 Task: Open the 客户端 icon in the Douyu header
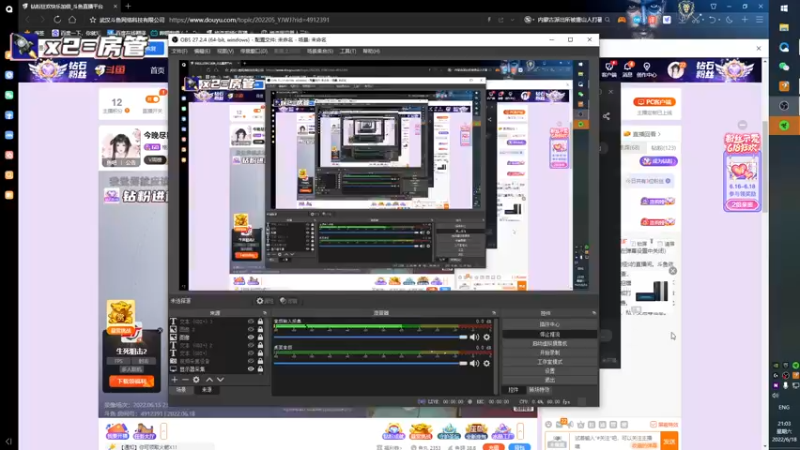[x=609, y=69]
